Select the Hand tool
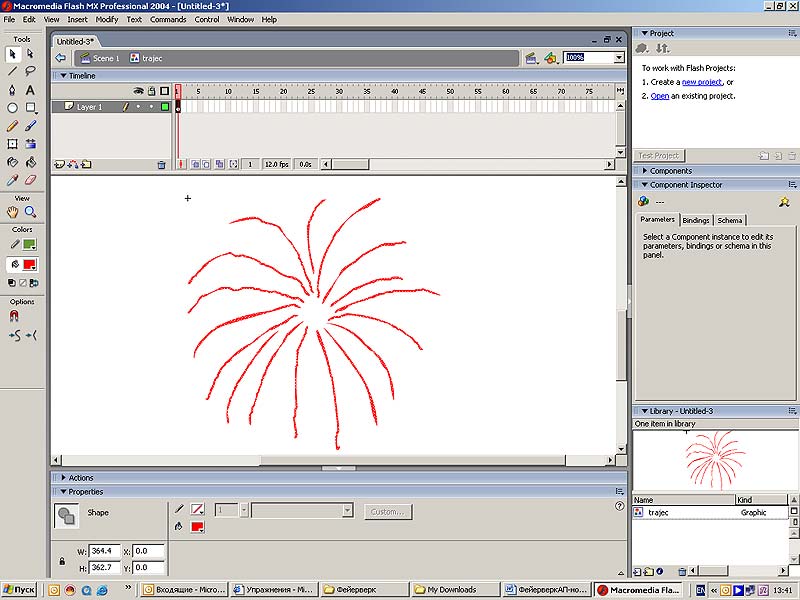The image size is (800, 600). coord(12,212)
